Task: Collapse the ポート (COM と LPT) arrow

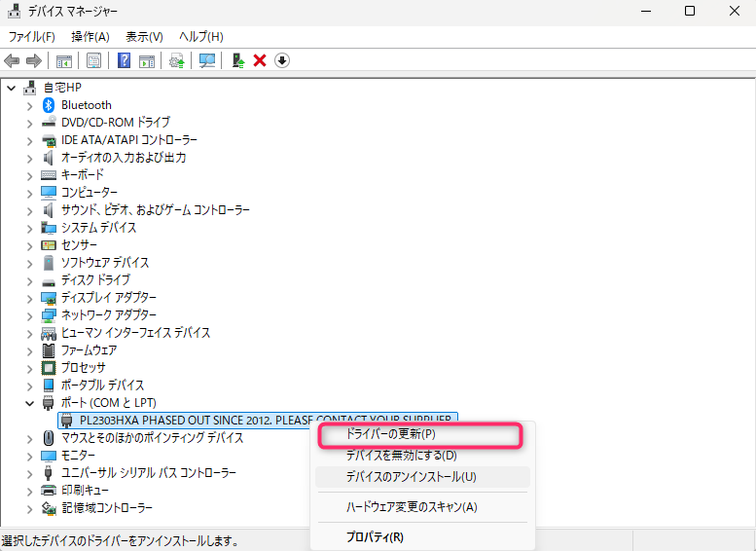Action: pyautogui.click(x=30, y=403)
